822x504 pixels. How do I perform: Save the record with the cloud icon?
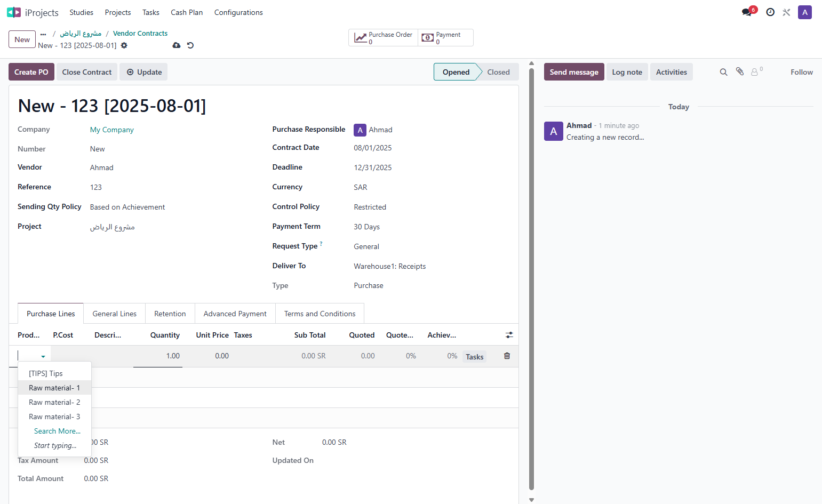pyautogui.click(x=177, y=45)
